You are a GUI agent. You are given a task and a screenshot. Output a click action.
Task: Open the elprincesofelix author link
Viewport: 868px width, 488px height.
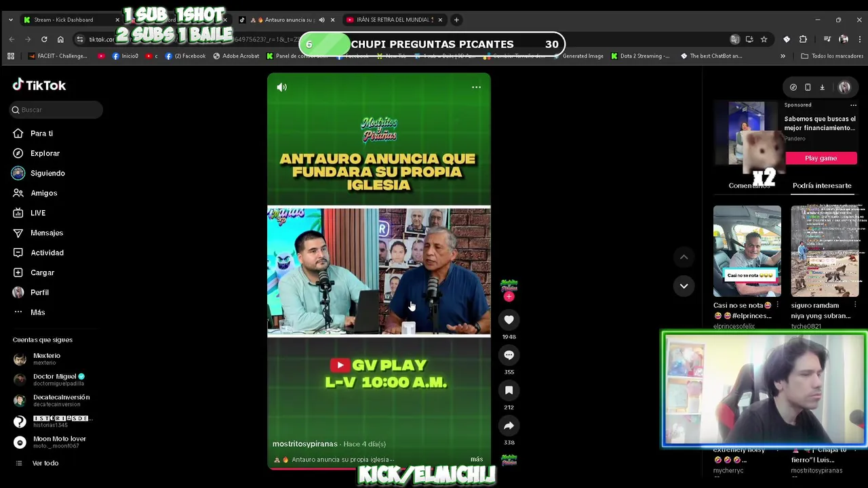pyautogui.click(x=734, y=326)
